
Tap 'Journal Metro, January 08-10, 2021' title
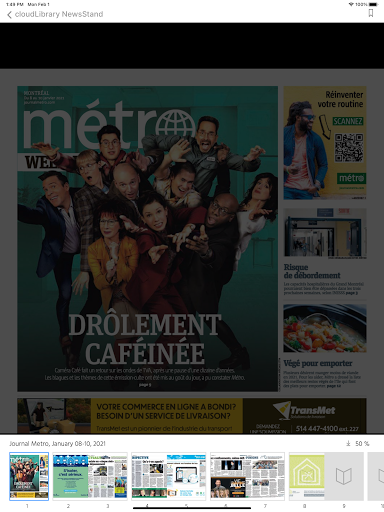click(57, 444)
